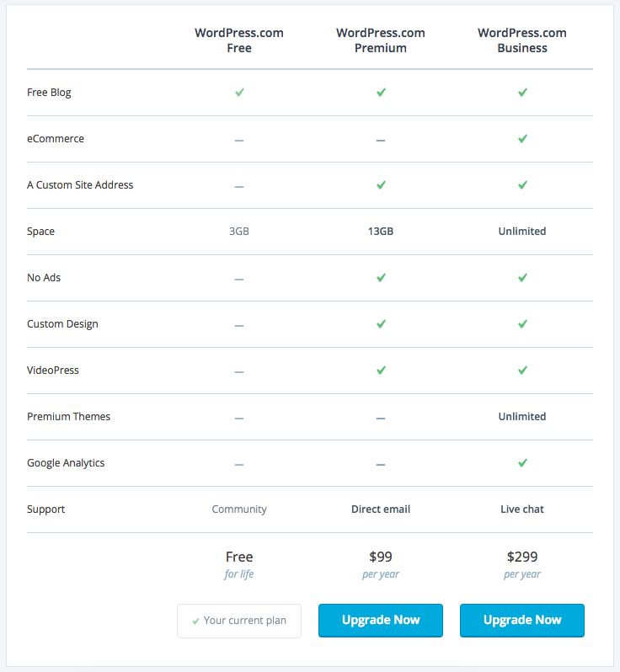Click the Google Analytics row label
The width and height of the screenshot is (620, 672).
[66, 463]
